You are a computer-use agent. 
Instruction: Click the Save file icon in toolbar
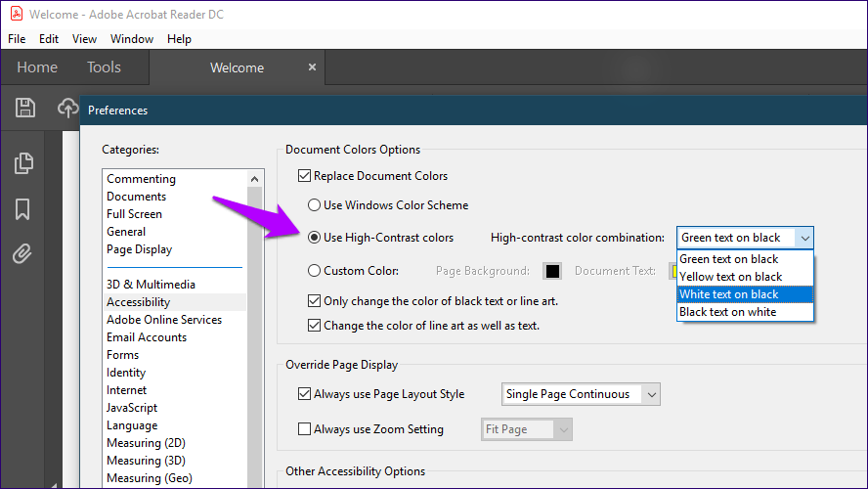tap(26, 108)
